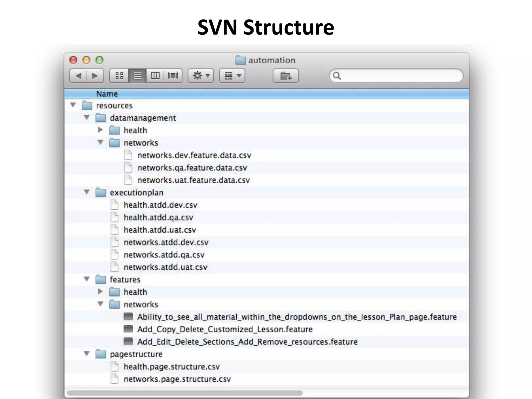Collapse networks folder under features
Image resolution: width=532 pixels, height=399 pixels.
pos(101,304)
